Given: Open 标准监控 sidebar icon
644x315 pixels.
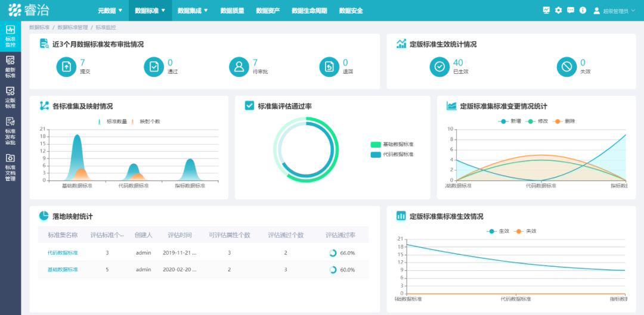Looking at the screenshot, I should (10, 36).
